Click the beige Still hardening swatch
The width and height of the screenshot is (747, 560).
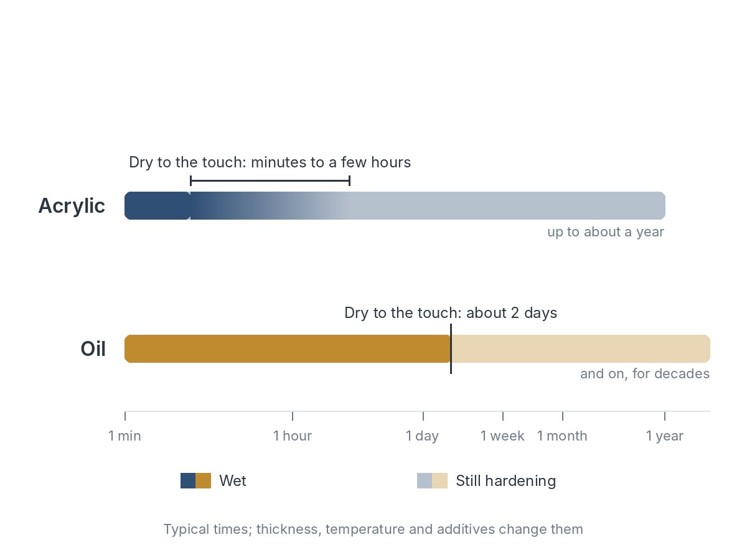tap(440, 481)
